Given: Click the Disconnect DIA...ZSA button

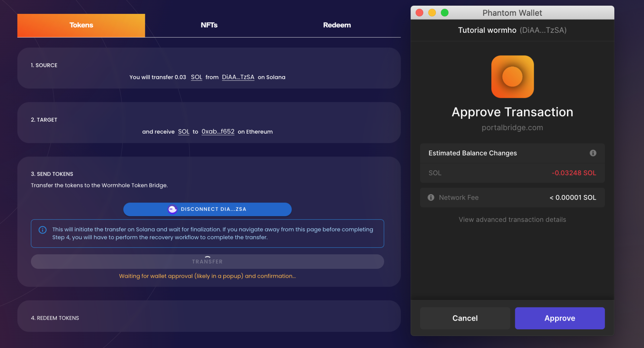Looking at the screenshot, I should [207, 209].
